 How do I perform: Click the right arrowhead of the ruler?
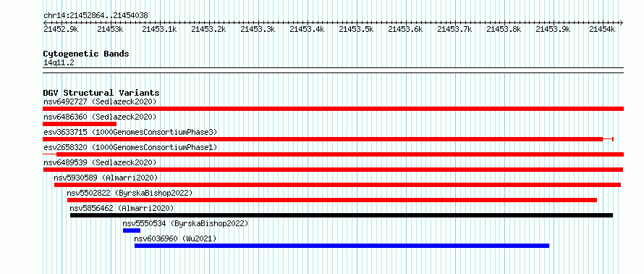(x=622, y=22)
